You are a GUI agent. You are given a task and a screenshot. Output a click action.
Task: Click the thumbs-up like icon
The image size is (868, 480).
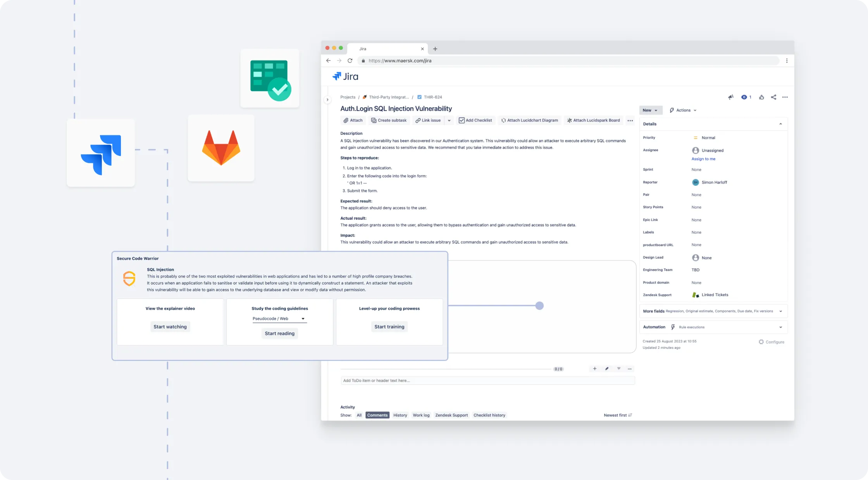[761, 97]
